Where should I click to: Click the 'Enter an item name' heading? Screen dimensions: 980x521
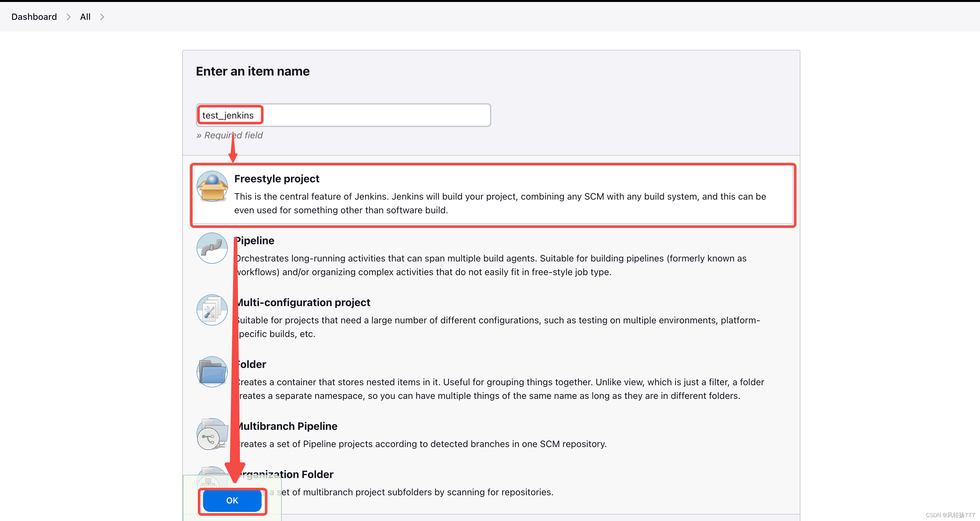[x=252, y=71]
